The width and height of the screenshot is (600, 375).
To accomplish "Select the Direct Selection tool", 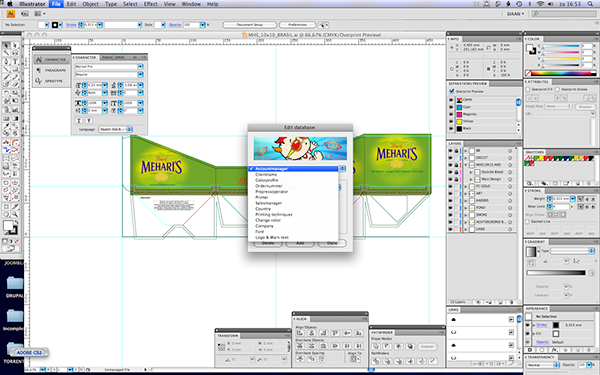I will pos(15,46).
